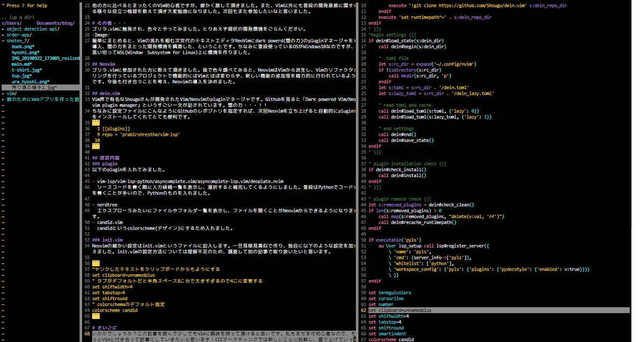
Task: Click the '## Neovim' heading line
Action: point(104,64)
